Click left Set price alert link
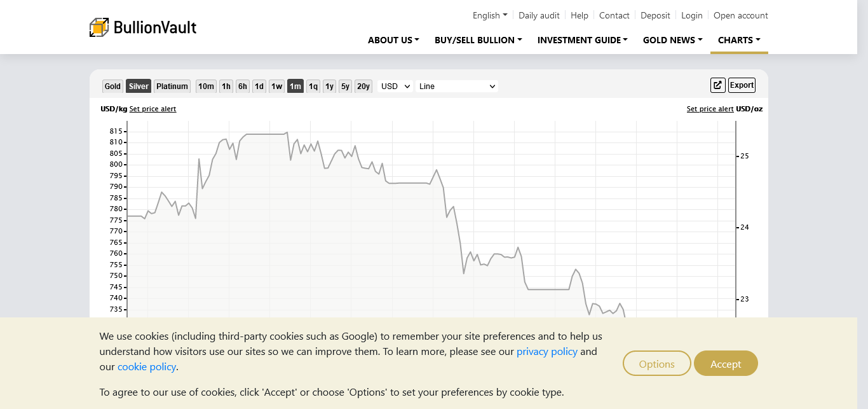Image resolution: width=868 pixels, height=409 pixels. [x=153, y=109]
